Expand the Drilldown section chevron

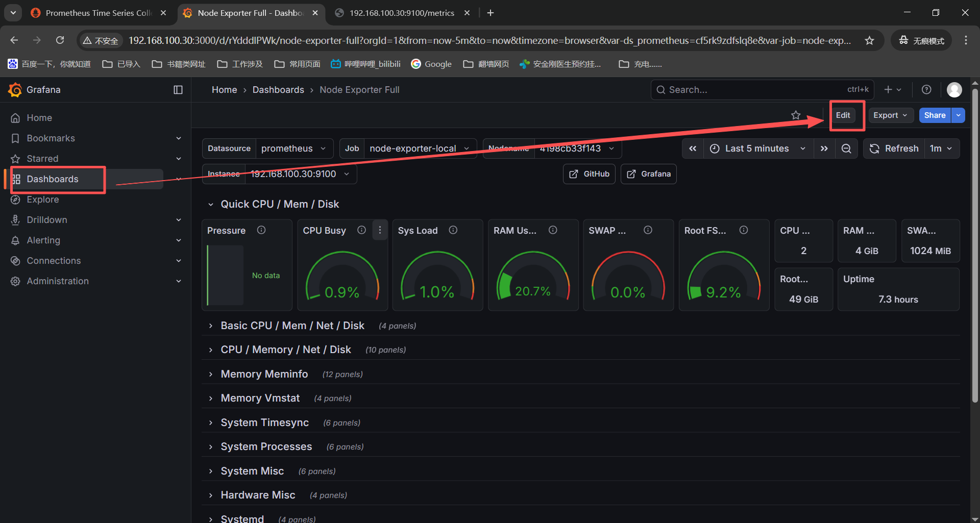(x=179, y=220)
